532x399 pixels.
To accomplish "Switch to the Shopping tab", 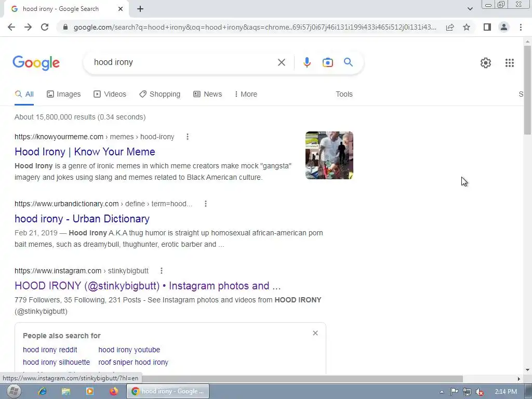I will pos(160,95).
